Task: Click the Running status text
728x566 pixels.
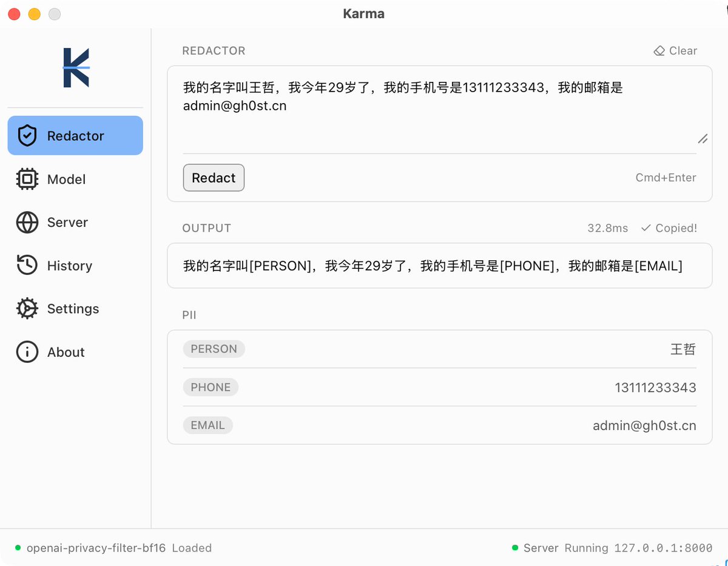Action: click(586, 548)
